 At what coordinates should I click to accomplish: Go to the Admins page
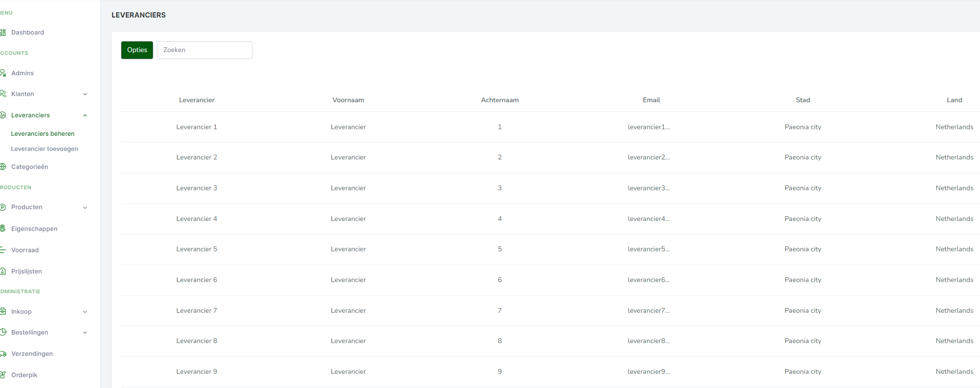[23, 73]
